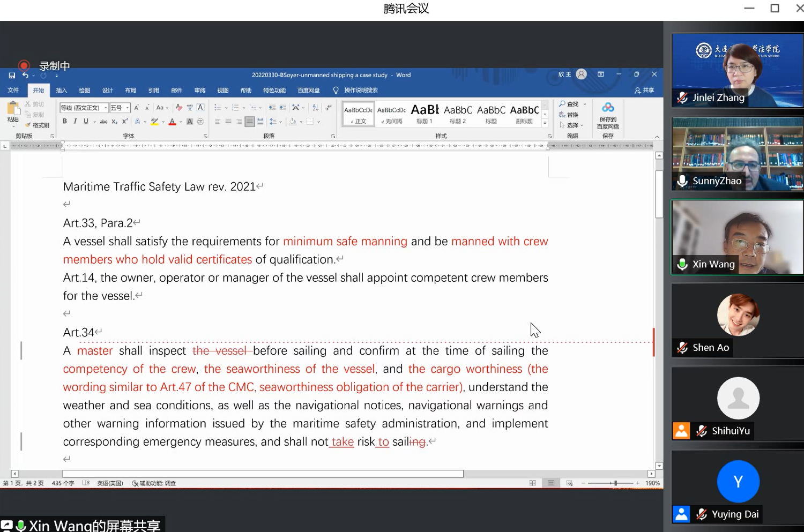Open the 插入 (Insert) ribbon tab
Image resolution: width=804 pixels, height=532 pixels.
pyautogui.click(x=62, y=91)
